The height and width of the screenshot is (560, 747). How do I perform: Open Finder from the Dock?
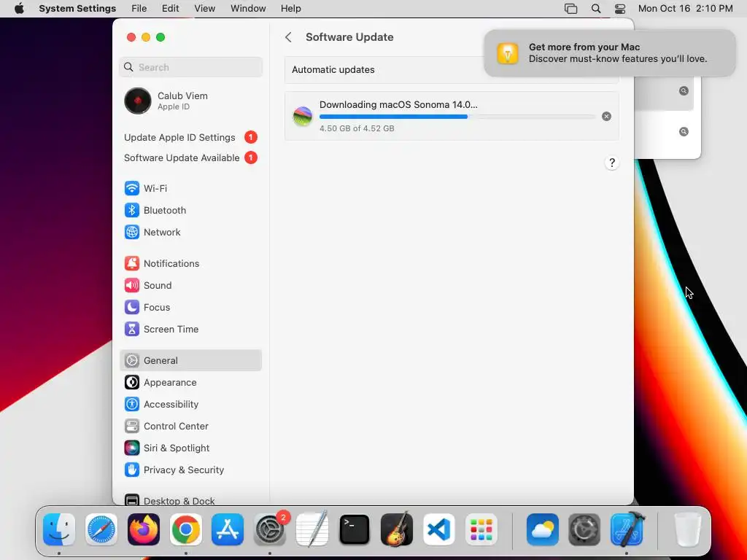point(59,529)
